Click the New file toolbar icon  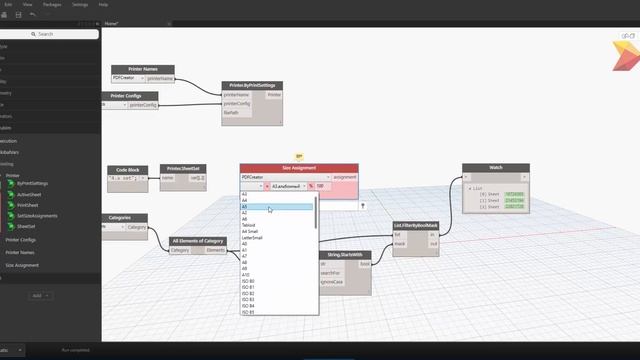4,15
